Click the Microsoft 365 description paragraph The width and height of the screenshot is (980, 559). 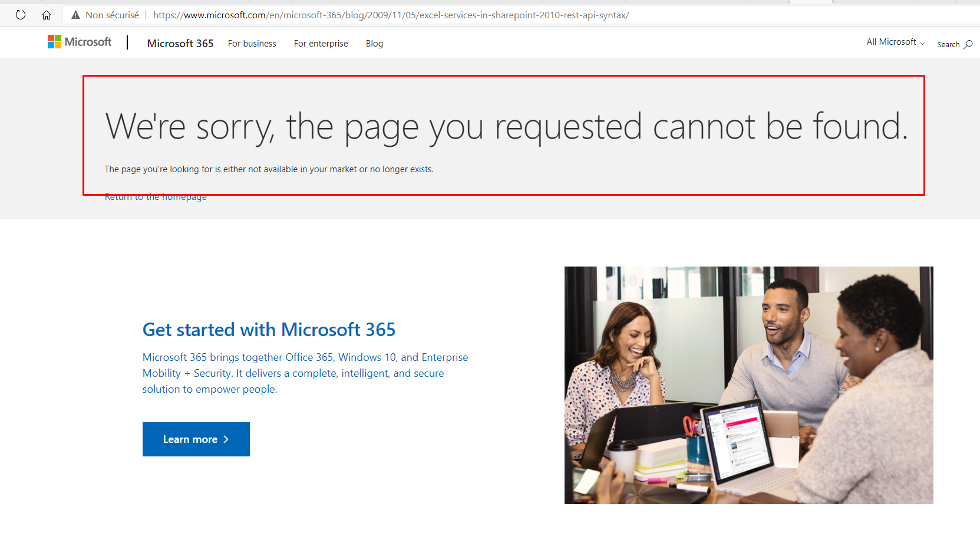point(305,373)
